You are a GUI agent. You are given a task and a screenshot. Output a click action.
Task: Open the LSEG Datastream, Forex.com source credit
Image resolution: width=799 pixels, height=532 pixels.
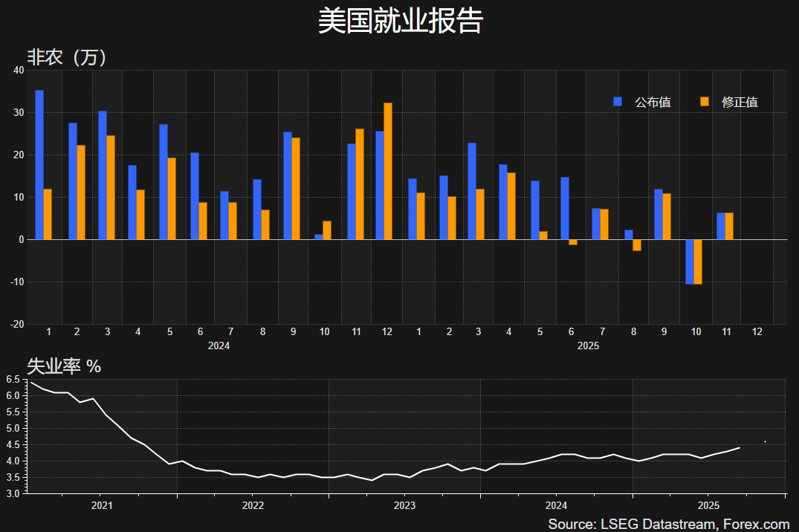(x=668, y=524)
